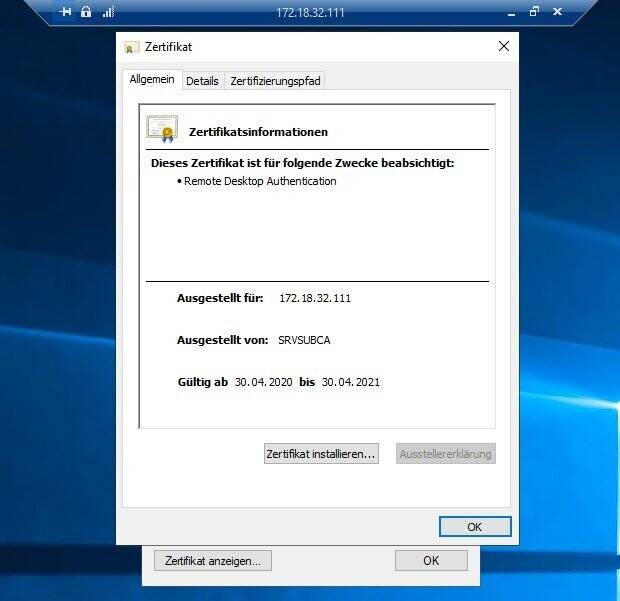620x601 pixels.
Task: Click the connection signal strength icon
Action: (x=108, y=12)
